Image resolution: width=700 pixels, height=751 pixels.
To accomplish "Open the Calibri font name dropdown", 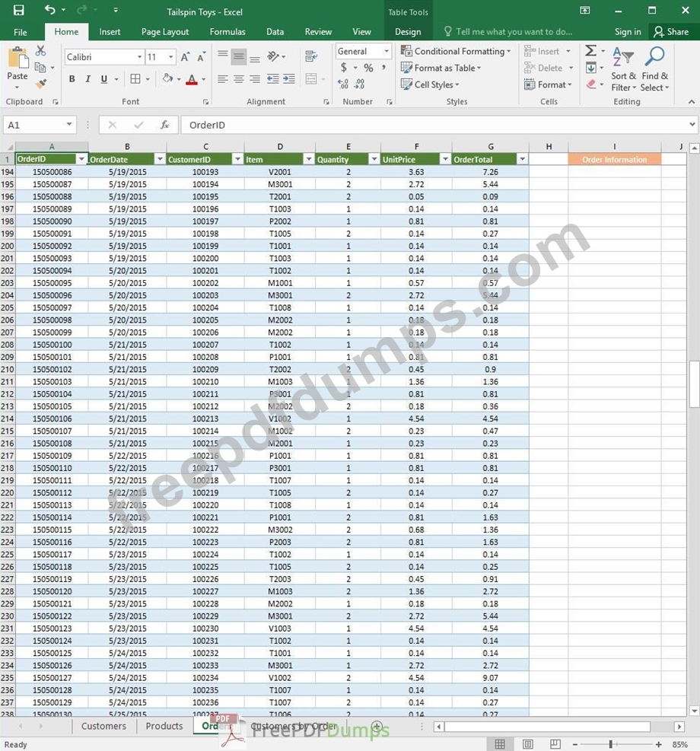I will pos(139,57).
